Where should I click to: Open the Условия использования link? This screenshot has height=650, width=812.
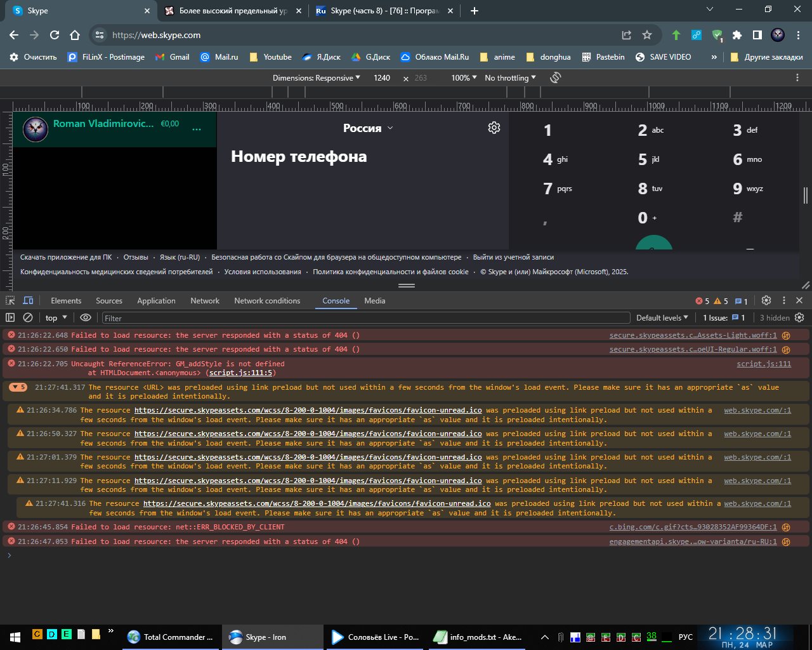coord(263,272)
